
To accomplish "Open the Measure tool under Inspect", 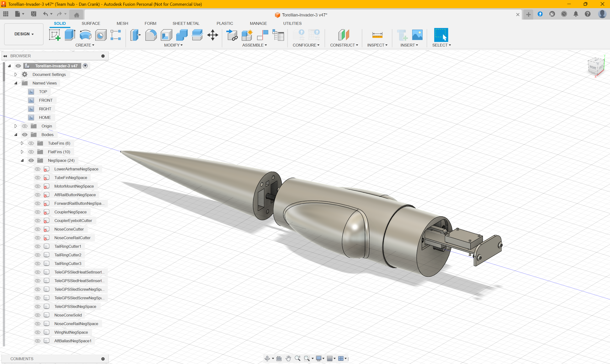I will [377, 35].
